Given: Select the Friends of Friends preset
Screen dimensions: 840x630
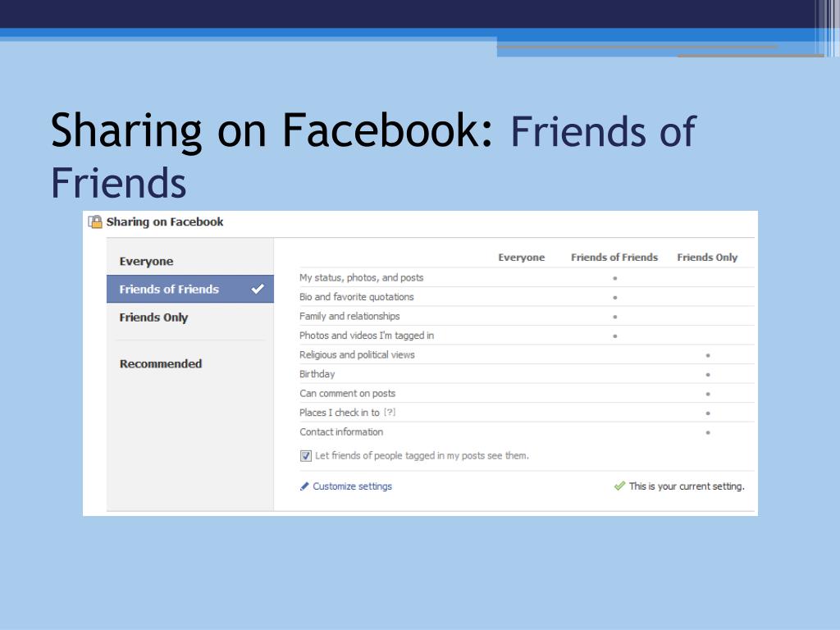Looking at the screenshot, I should point(190,290).
